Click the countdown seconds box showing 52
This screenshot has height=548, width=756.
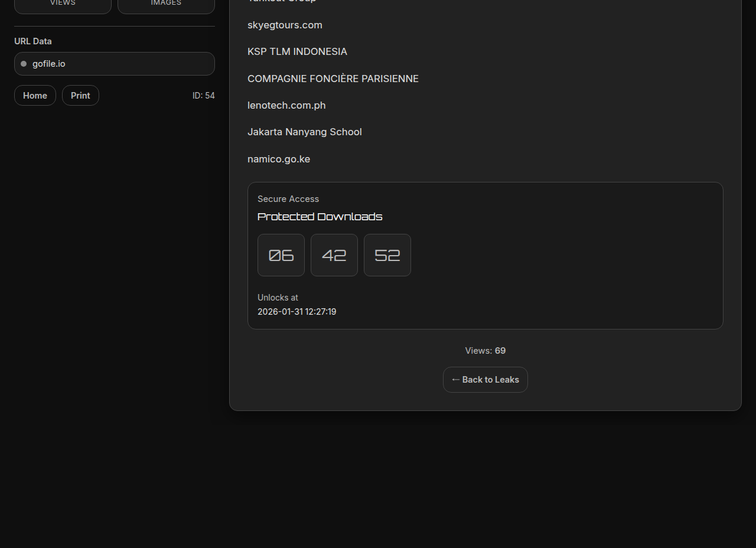coord(387,255)
